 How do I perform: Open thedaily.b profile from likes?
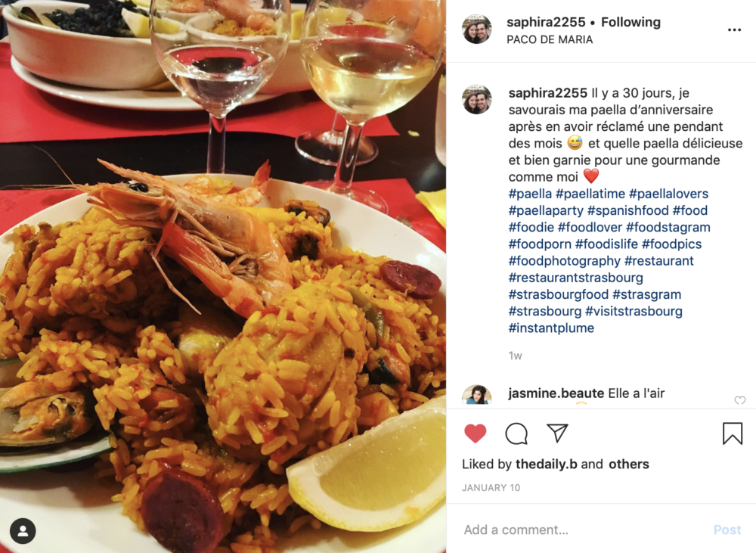point(547,464)
